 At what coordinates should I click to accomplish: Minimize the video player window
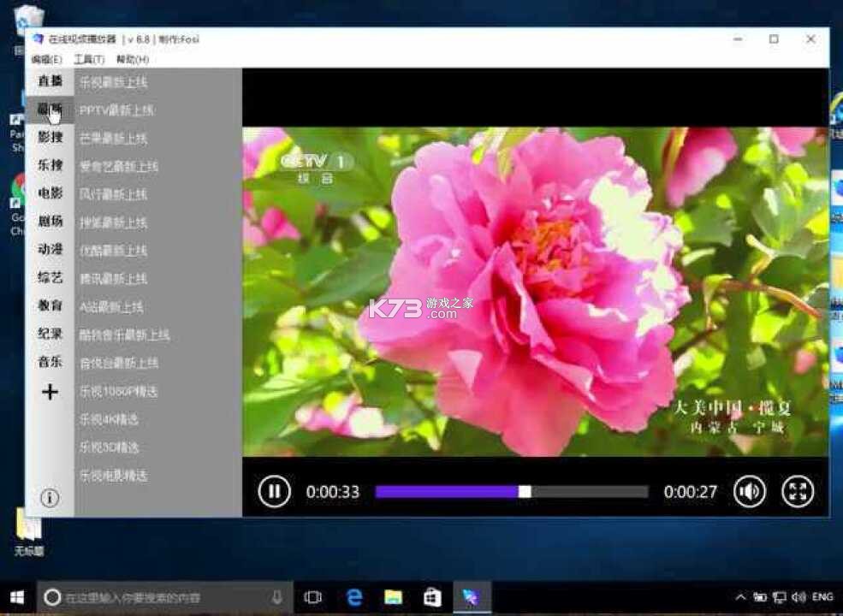(739, 39)
